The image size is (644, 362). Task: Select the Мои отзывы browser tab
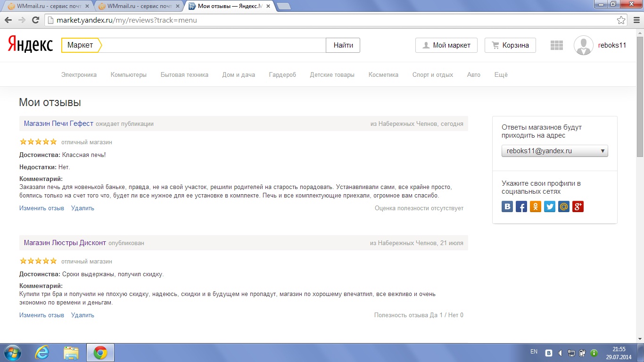coord(229,6)
